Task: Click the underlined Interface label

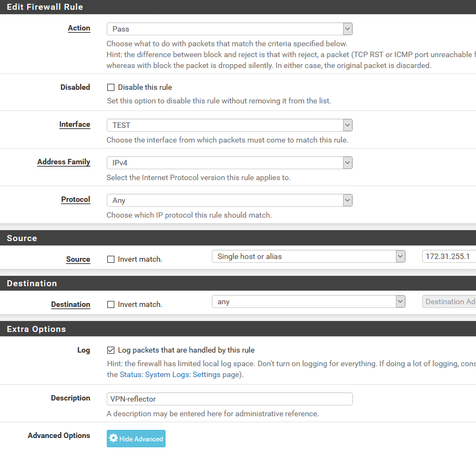Action: point(75,124)
